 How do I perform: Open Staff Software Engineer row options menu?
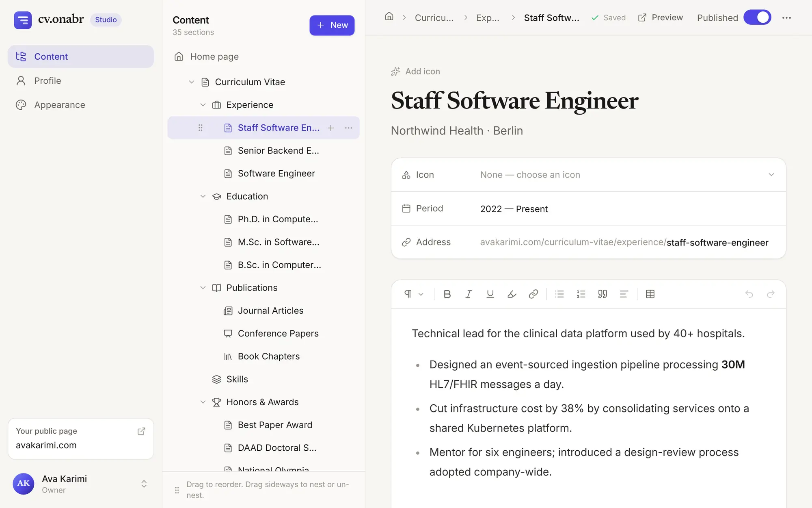coord(348,128)
